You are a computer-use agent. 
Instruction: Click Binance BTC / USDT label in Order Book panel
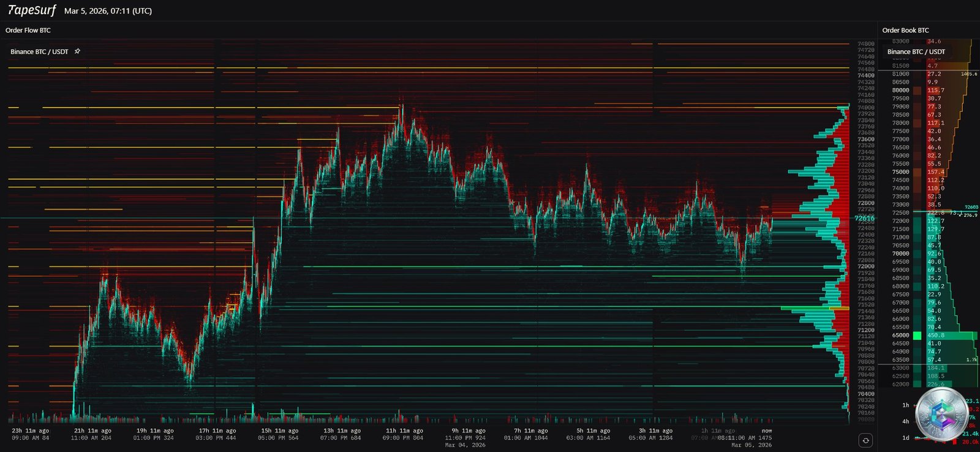[916, 51]
